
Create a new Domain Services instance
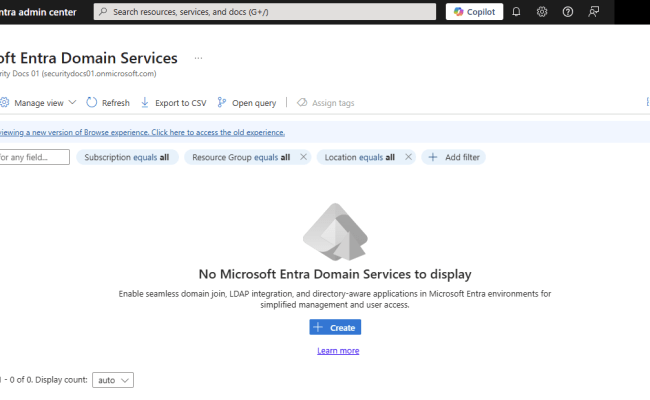(x=335, y=327)
